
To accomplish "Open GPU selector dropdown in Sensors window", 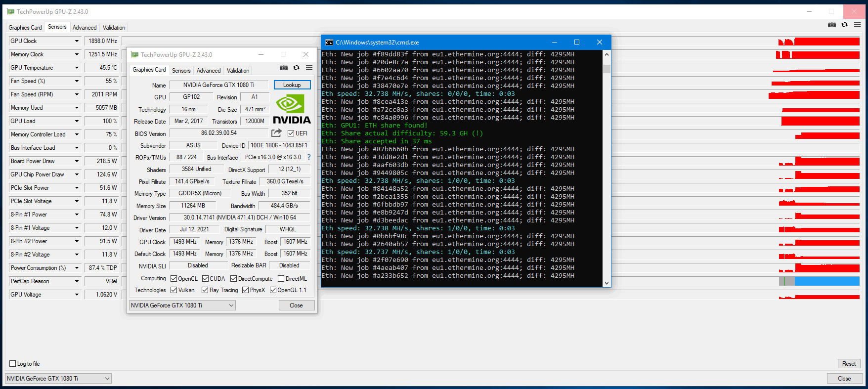I will pyautogui.click(x=58, y=379).
